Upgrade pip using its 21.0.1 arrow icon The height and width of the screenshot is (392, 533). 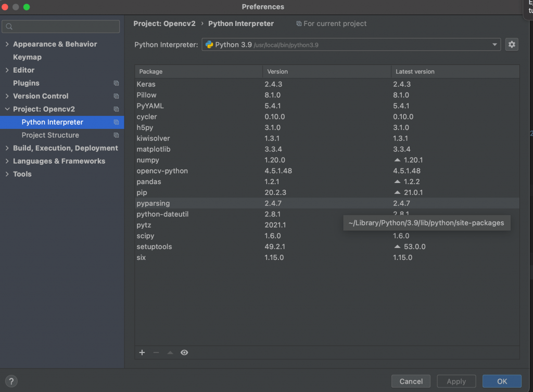[x=397, y=192]
